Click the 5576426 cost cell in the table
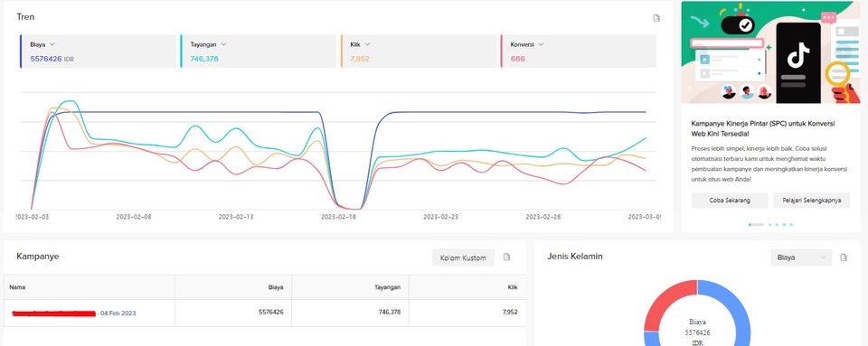 pos(233,313)
